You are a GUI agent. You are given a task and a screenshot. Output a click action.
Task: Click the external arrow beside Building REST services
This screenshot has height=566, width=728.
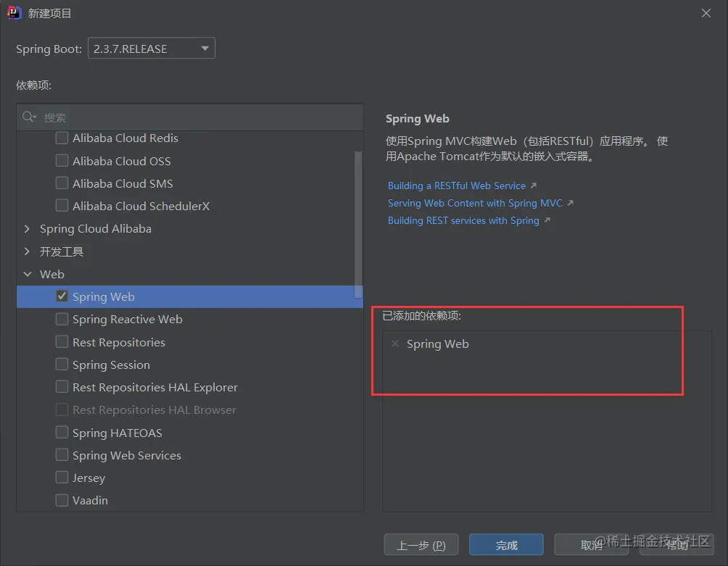point(547,220)
